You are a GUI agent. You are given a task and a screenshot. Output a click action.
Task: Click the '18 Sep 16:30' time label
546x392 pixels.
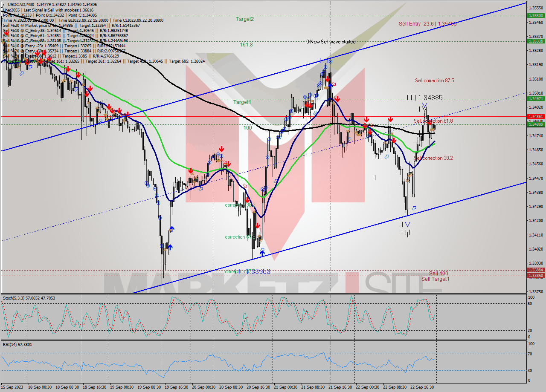click(94, 387)
